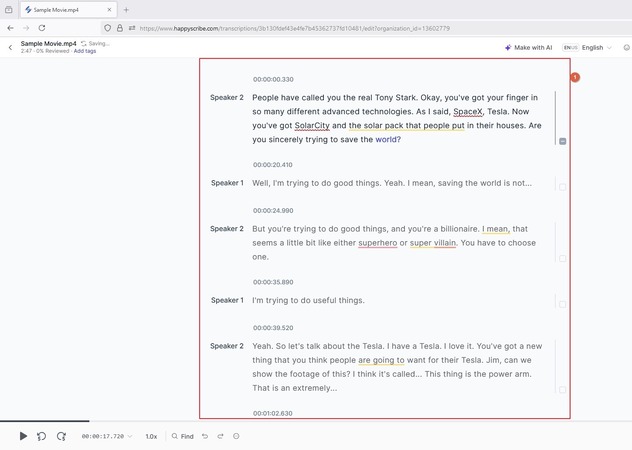Click the timestamp 00:00:20.410
This screenshot has width=632, height=450.
(x=273, y=165)
